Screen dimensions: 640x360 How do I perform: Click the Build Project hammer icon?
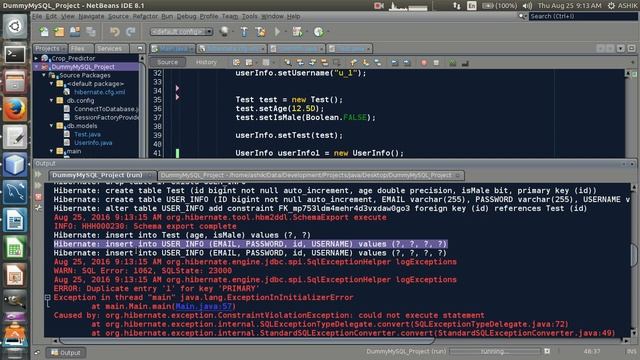point(244,31)
